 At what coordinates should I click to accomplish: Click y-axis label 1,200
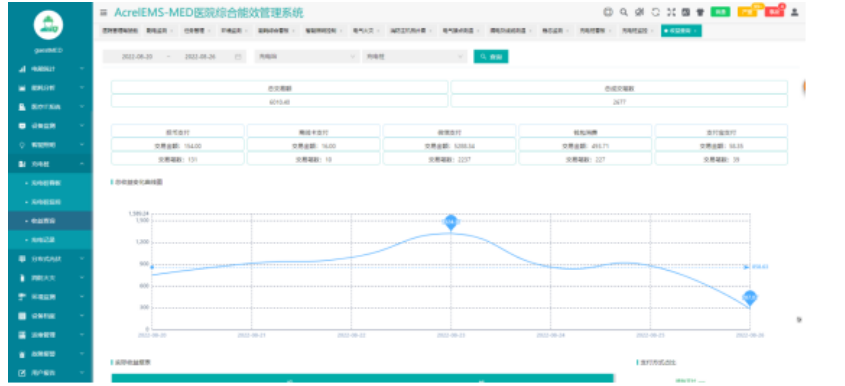141,242
